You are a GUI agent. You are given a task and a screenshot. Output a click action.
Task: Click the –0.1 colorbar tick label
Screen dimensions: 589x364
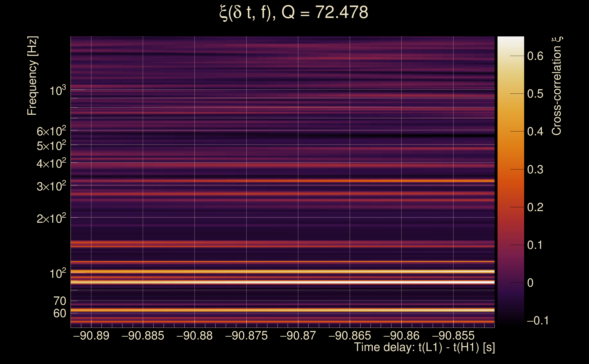[x=538, y=320]
